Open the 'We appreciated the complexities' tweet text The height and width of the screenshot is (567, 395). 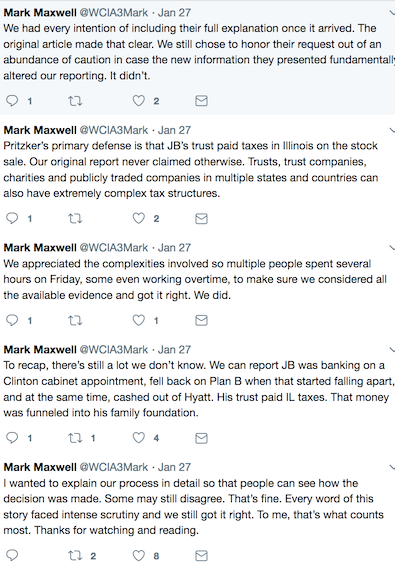(195, 280)
